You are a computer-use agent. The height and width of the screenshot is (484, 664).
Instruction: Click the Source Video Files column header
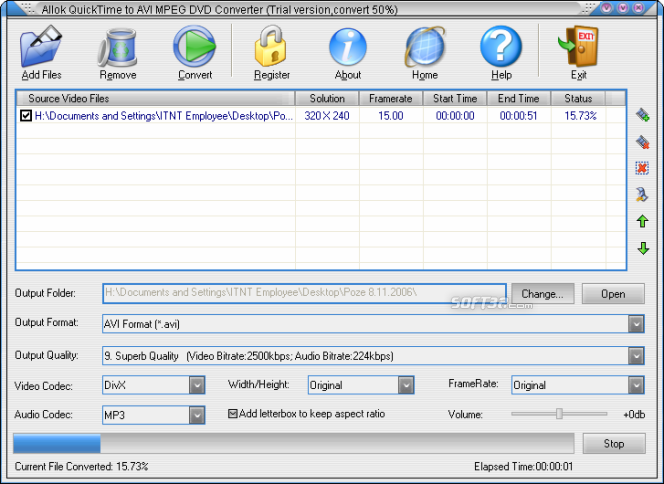(x=156, y=98)
